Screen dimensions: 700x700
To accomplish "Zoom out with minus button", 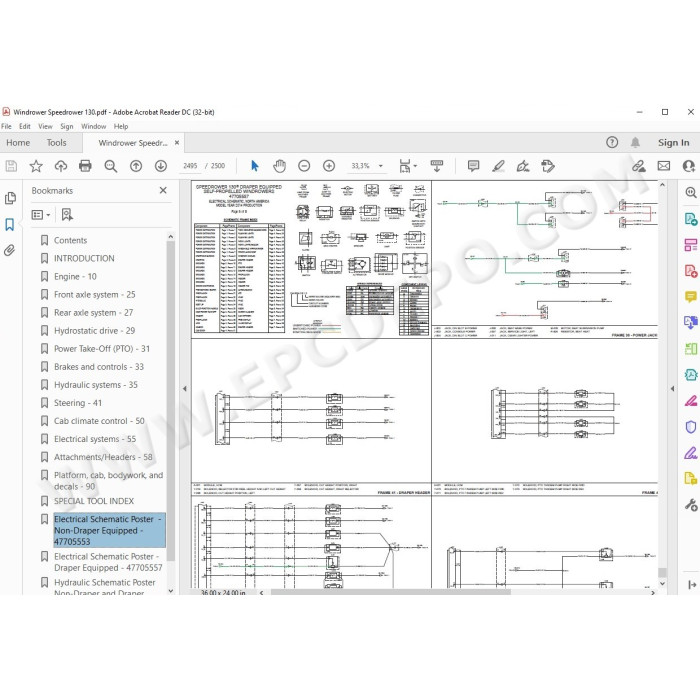I will click(x=304, y=166).
